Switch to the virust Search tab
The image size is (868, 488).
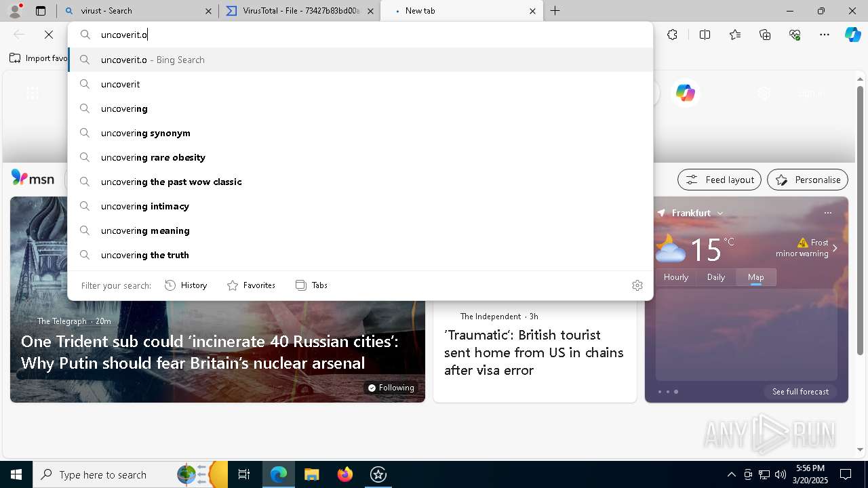pyautogui.click(x=138, y=11)
